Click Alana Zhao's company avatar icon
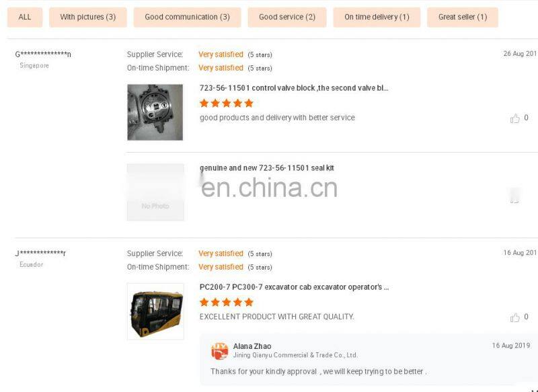The image size is (538, 392). click(x=220, y=351)
